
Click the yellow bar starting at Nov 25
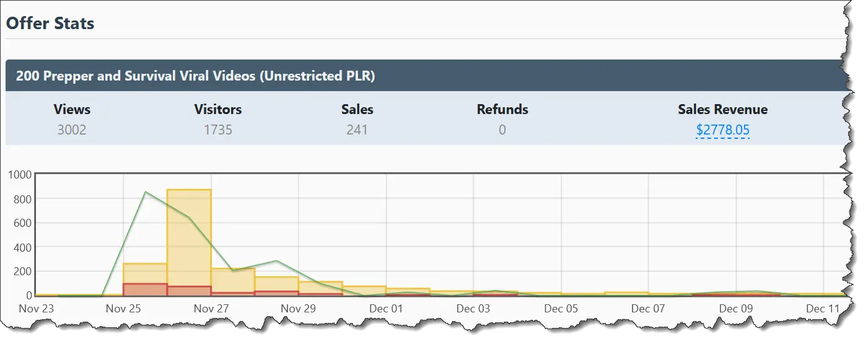coord(145,273)
